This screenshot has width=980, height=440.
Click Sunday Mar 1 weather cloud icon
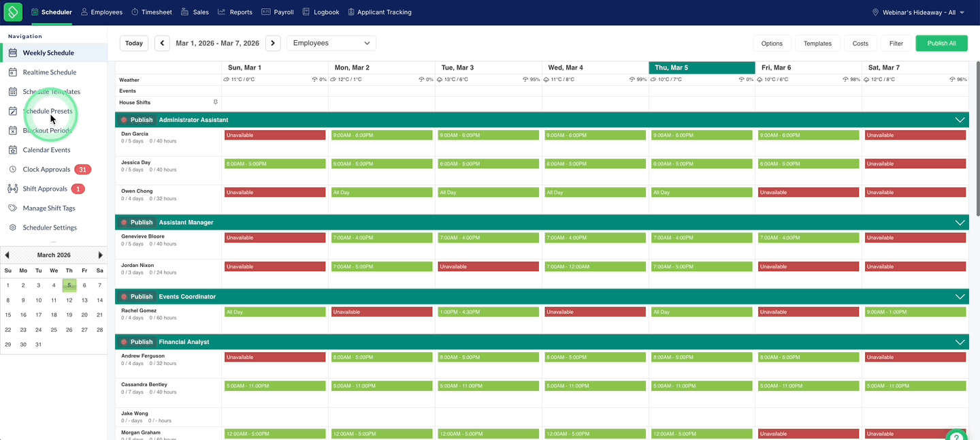tap(227, 80)
